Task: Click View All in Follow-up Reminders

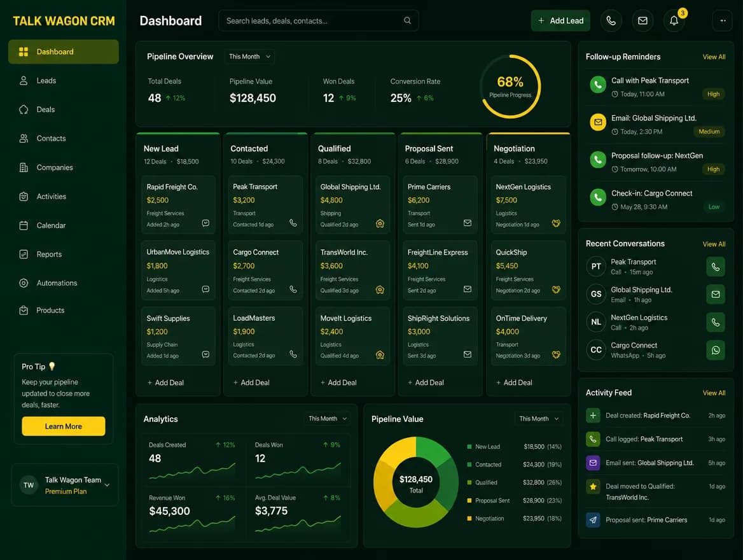Action: point(714,57)
